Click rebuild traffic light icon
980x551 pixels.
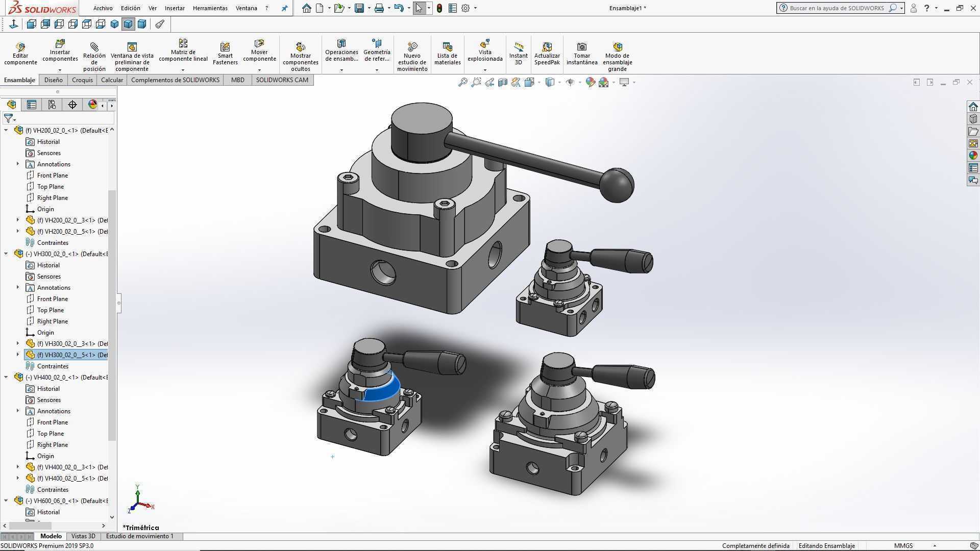[x=439, y=8]
